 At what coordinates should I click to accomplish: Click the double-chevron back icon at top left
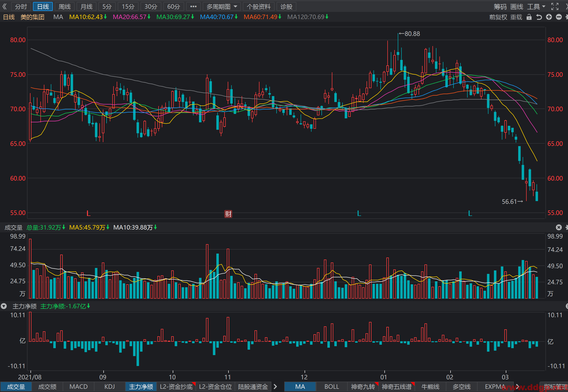(4, 7)
